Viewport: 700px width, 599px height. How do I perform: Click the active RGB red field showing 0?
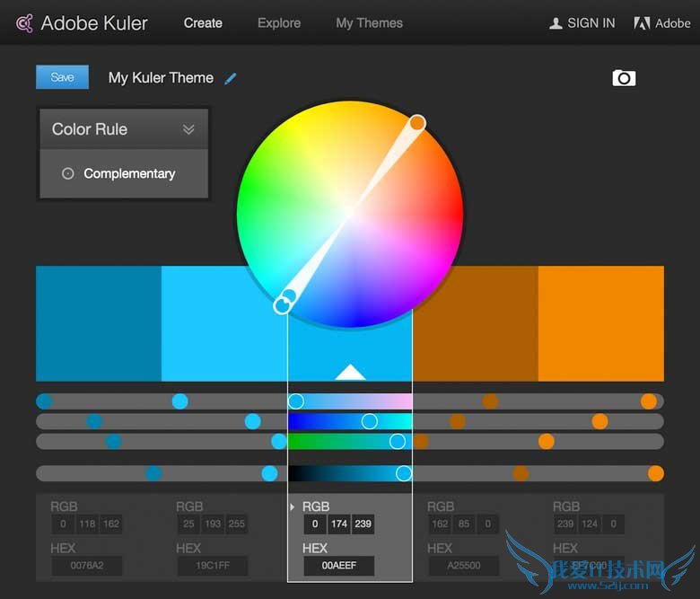[315, 524]
